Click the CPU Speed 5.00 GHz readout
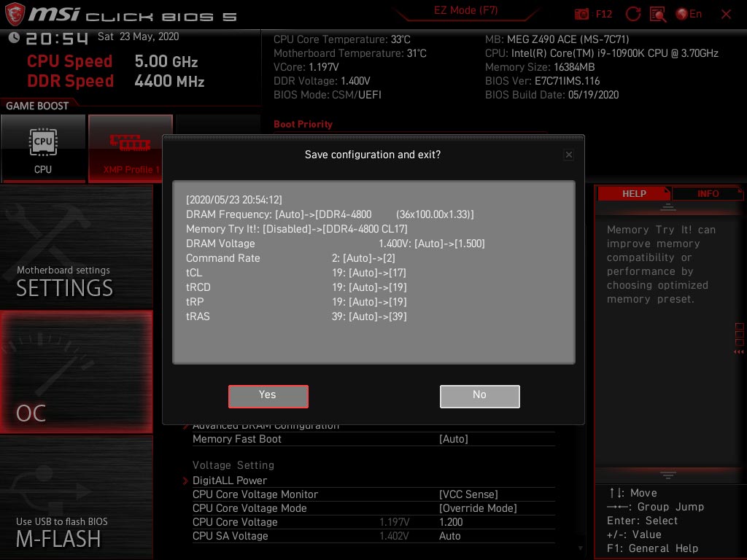This screenshot has height=560, width=747. pyautogui.click(x=112, y=61)
